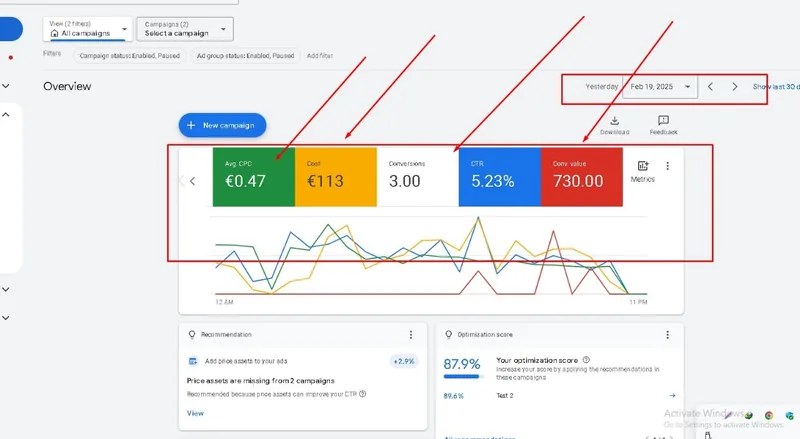The width and height of the screenshot is (800, 439).
Task: Expand the second-to-last sidebar chevron
Action: pos(6,289)
